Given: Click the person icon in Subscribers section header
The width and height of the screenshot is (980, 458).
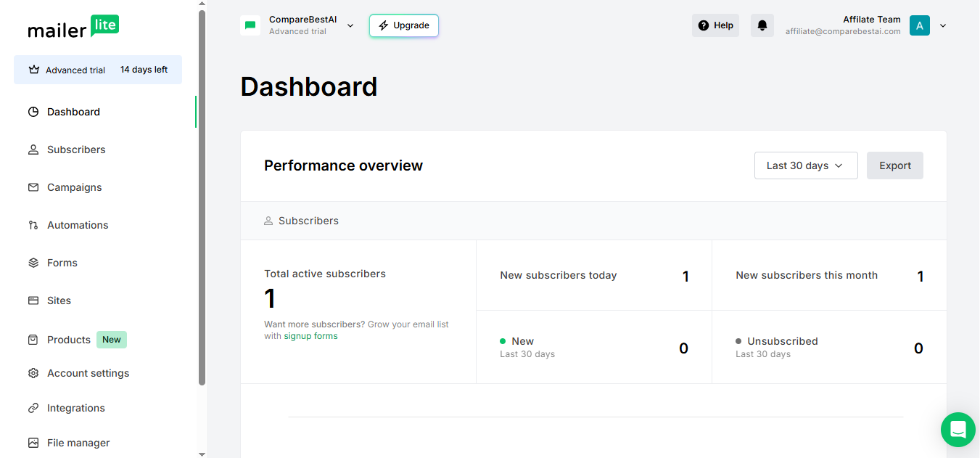Looking at the screenshot, I should pos(268,221).
